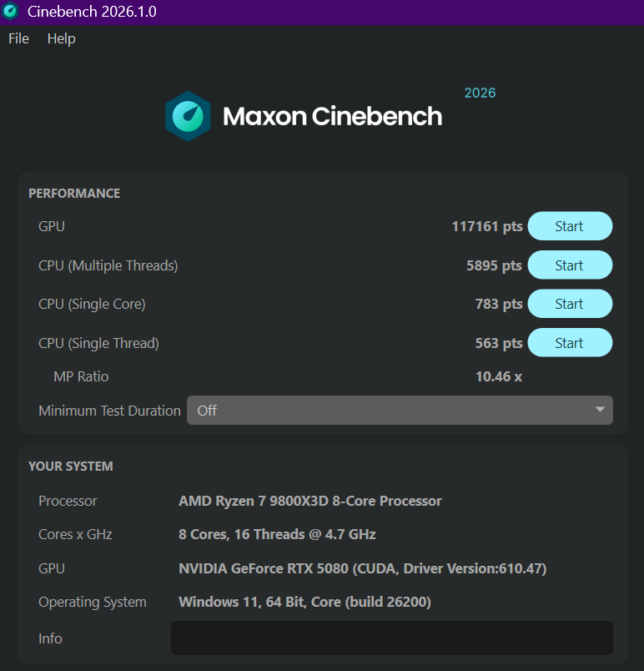Click the 5895 pts multi-thread score
This screenshot has height=671, width=644.
[495, 265]
